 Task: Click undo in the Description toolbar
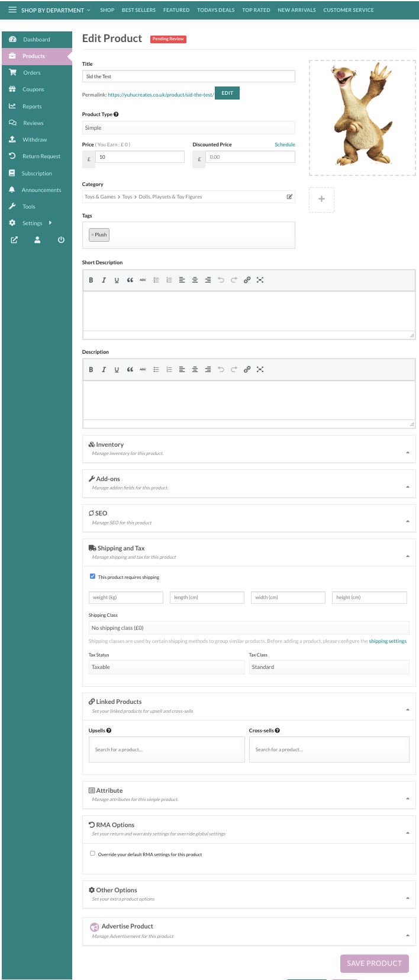click(221, 369)
